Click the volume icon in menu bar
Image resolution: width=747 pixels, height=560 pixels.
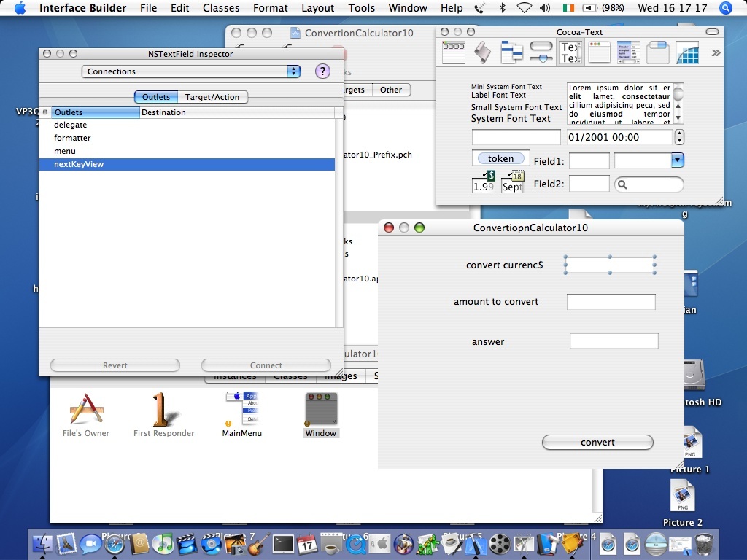(x=545, y=8)
